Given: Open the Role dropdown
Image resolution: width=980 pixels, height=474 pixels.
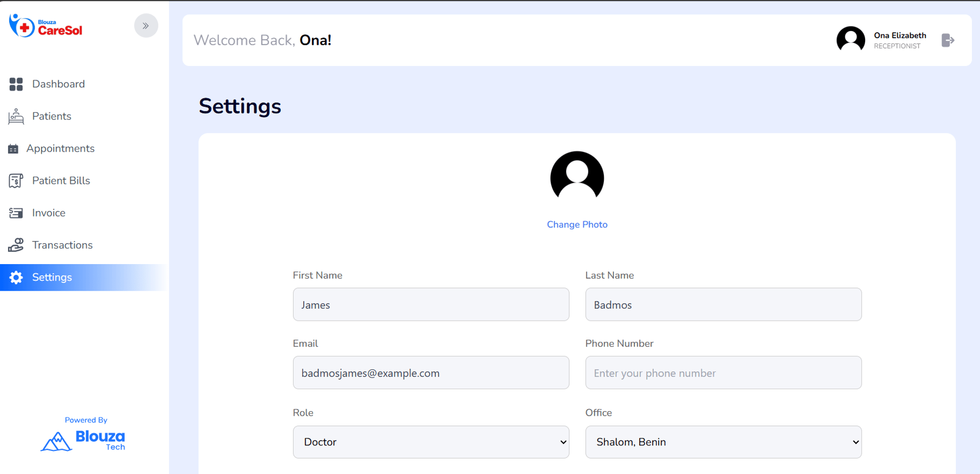Looking at the screenshot, I should pyautogui.click(x=431, y=442).
